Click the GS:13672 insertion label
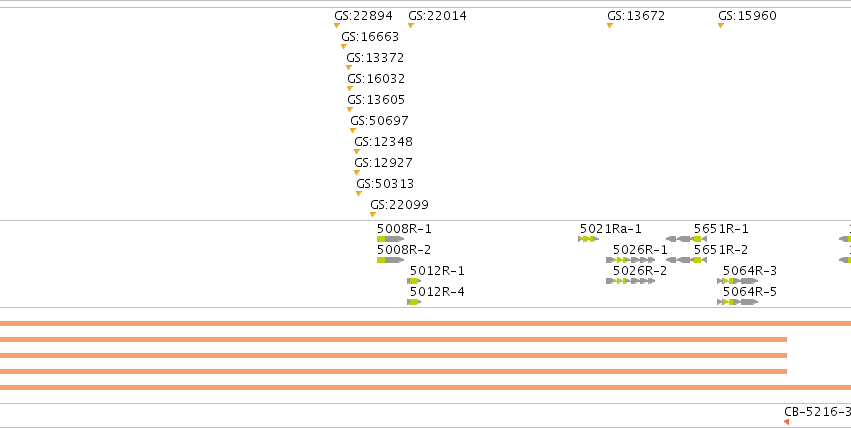Viewport: 851px width, 428px height. pos(636,16)
